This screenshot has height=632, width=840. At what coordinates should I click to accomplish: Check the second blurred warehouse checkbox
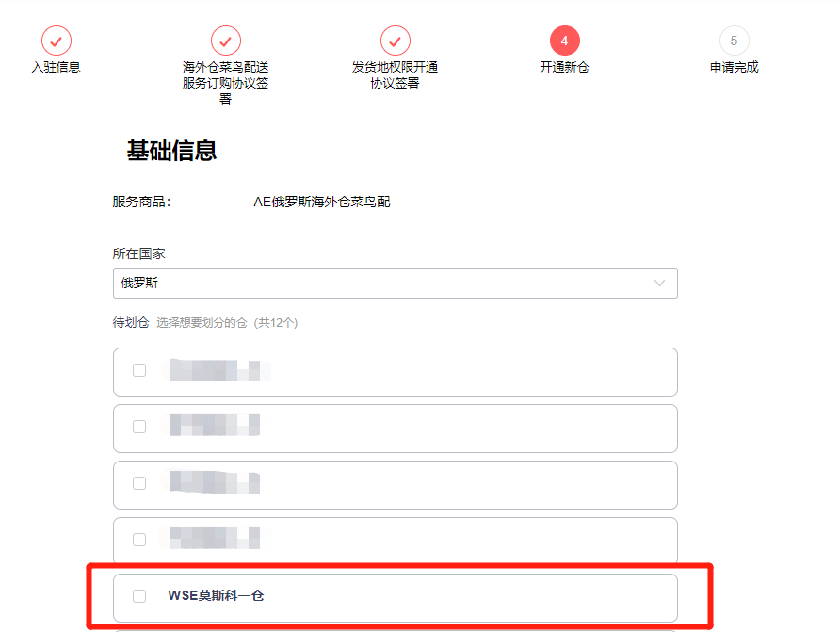139,427
